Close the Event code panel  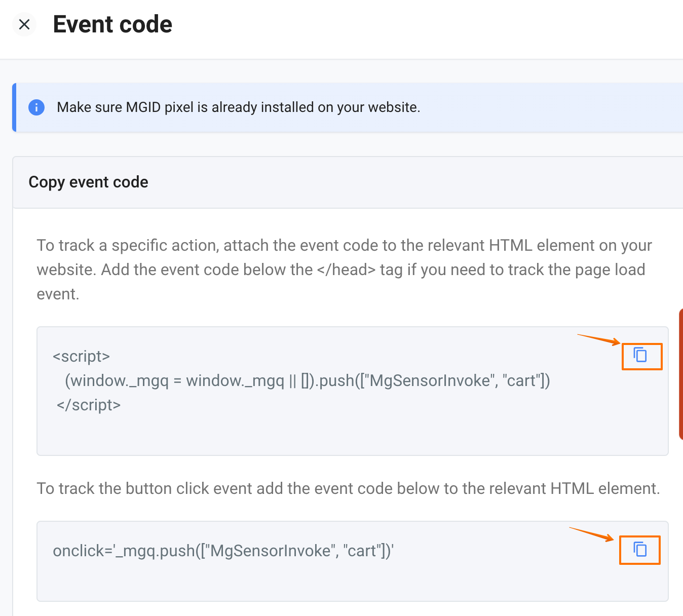click(x=24, y=24)
